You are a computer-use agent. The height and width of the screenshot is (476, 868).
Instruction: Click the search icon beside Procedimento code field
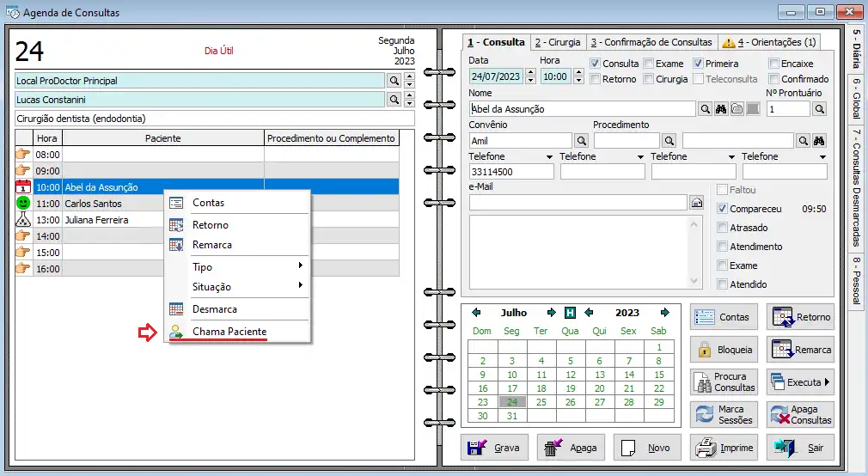coord(669,141)
